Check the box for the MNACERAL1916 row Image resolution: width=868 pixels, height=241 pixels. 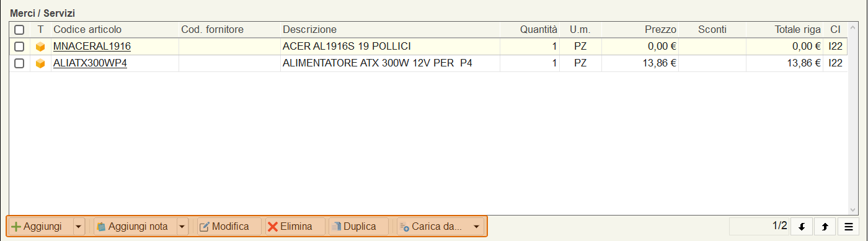[19, 47]
